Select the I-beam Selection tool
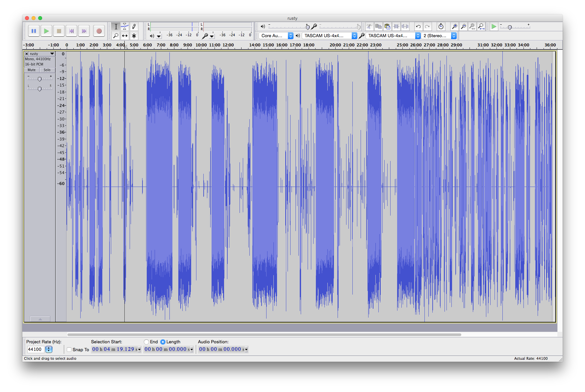The height and width of the screenshot is (392, 585). [116, 27]
